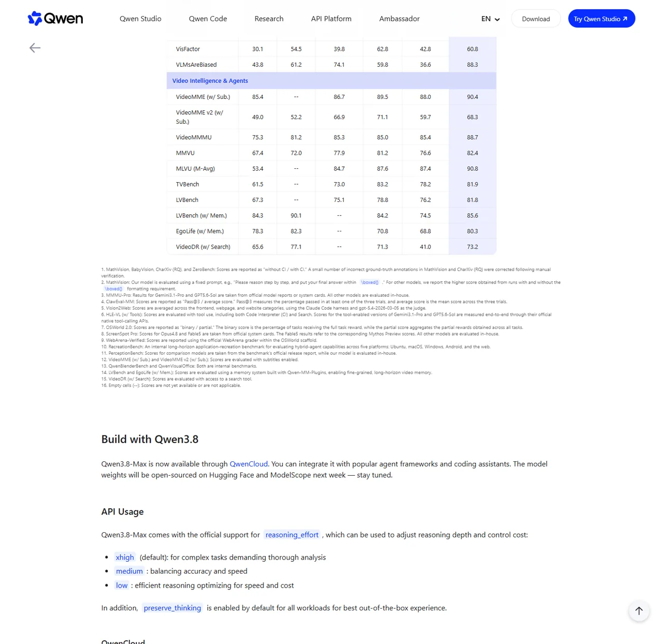Screen dimensions: 663x644
Task: Click the 88.3 score in VLMsAreBiased row
Action: click(472, 65)
